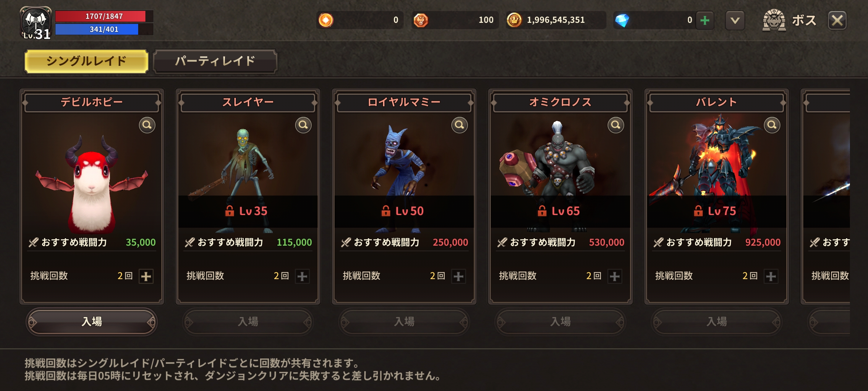This screenshot has width=868, height=391.
Task: Increase スレイヤー challenge count plus button
Action: pos(302,276)
